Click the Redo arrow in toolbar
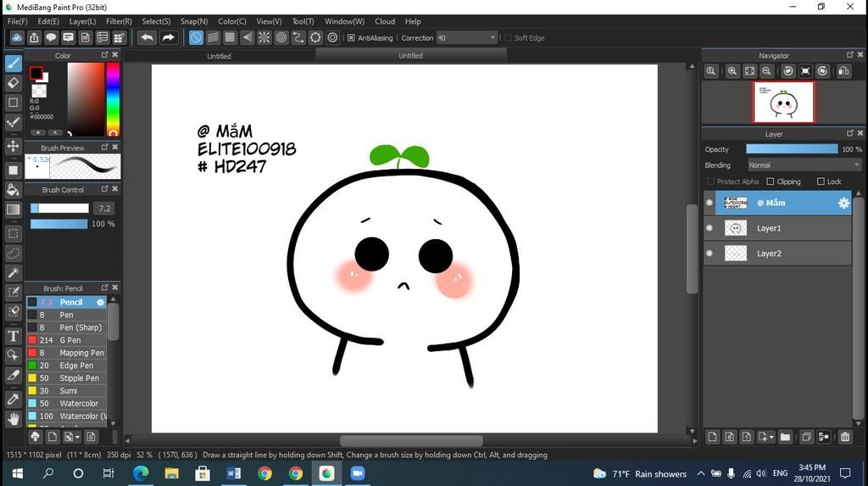868x486 pixels. point(168,37)
